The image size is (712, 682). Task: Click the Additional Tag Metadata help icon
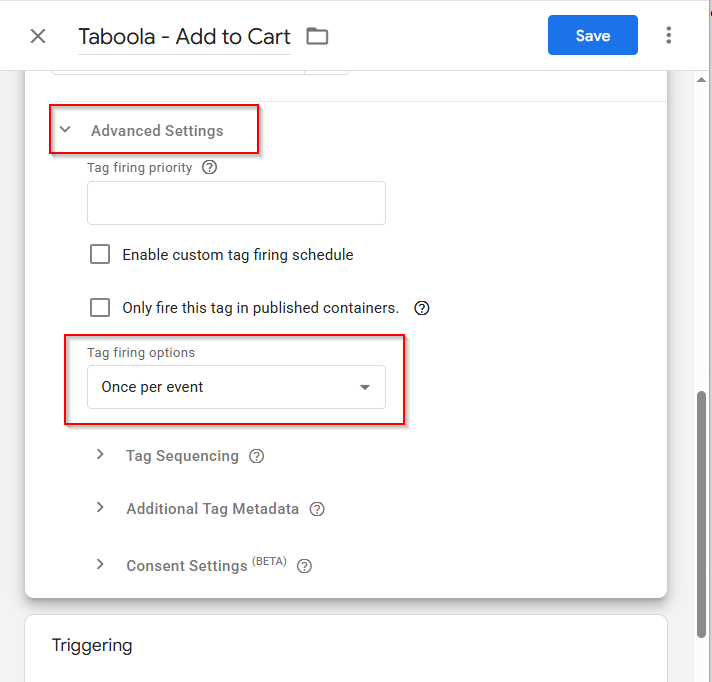pyautogui.click(x=317, y=509)
